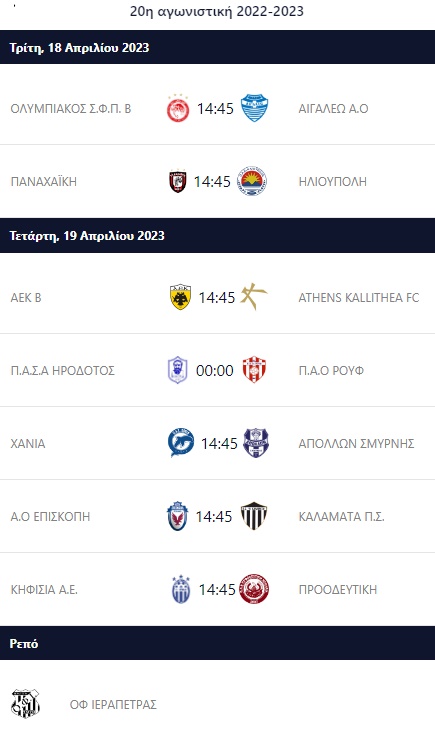Click the Olympiacos red crest logo

(178, 108)
